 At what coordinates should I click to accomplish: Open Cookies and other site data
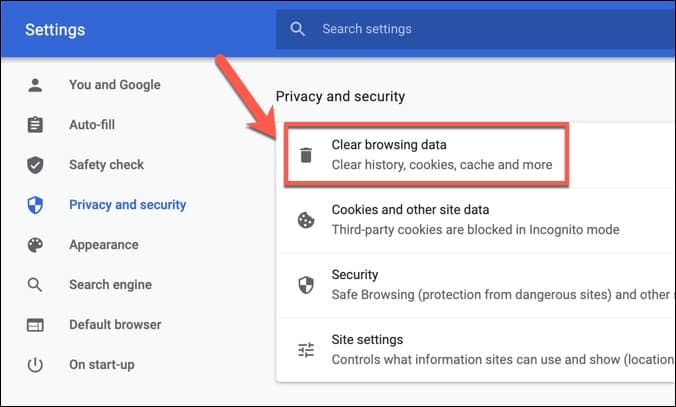click(x=475, y=220)
